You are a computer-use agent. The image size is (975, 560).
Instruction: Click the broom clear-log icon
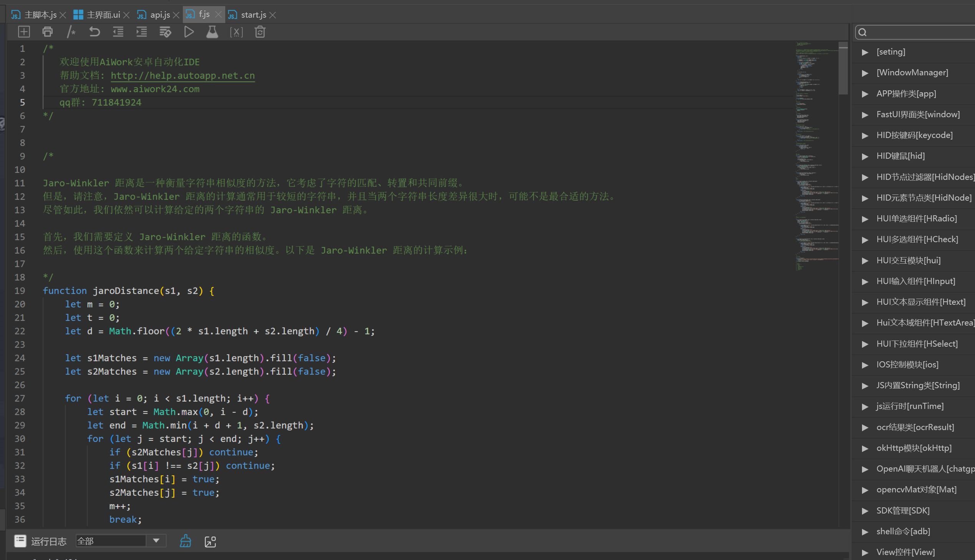point(185,541)
